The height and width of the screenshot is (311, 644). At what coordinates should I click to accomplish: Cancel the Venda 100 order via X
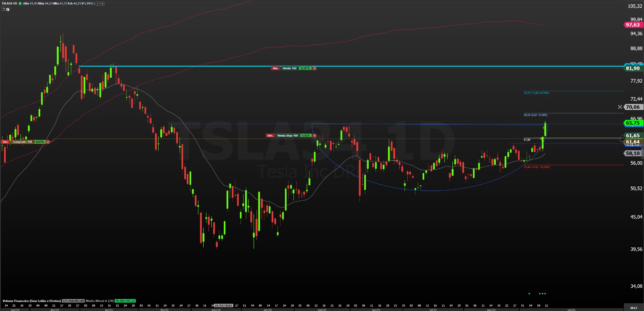coord(314,68)
